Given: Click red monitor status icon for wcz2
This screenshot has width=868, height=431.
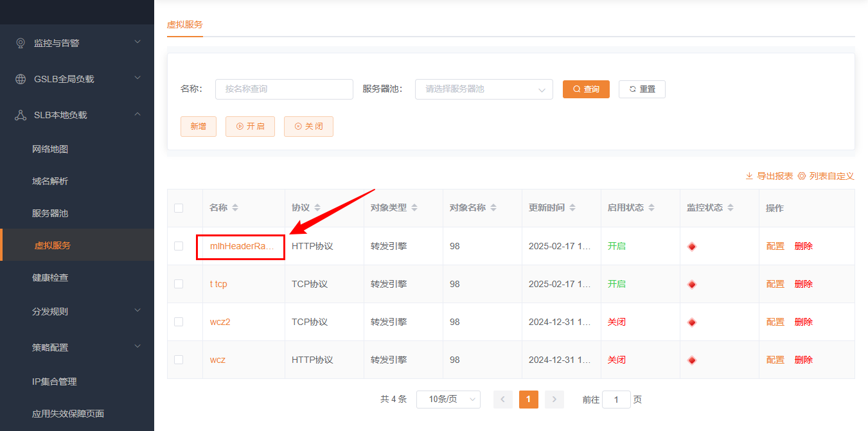Looking at the screenshot, I should pos(692,322).
